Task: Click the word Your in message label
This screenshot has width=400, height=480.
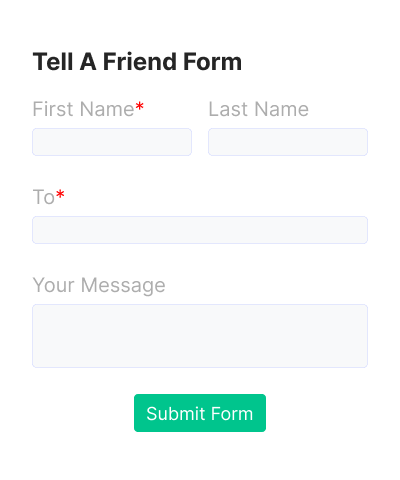Action: coord(53,285)
